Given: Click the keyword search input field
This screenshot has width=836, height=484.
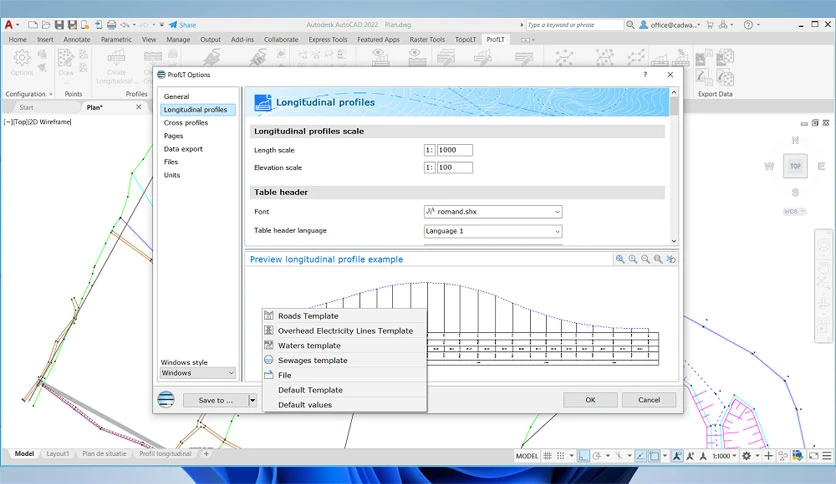Looking at the screenshot, I should click(x=574, y=25).
